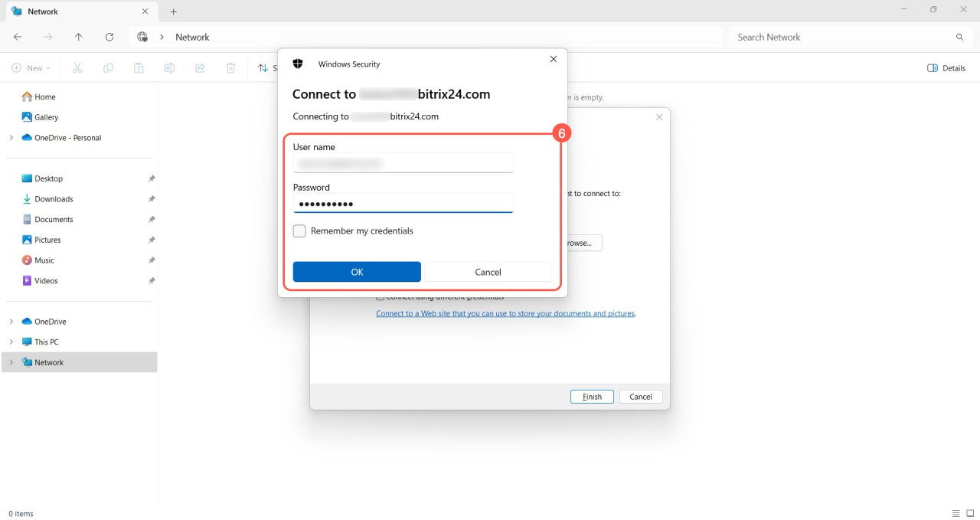Switch to large thumbnails view icon

pyautogui.click(x=970, y=513)
